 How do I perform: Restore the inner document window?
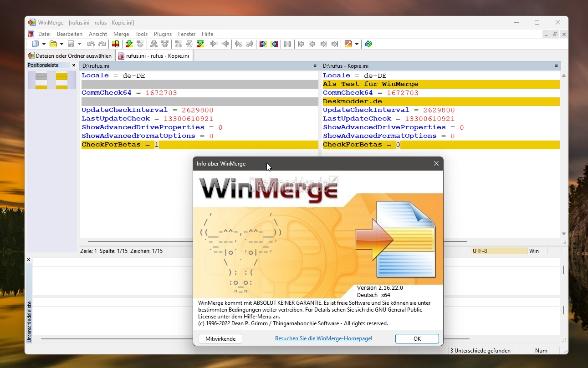[555, 35]
